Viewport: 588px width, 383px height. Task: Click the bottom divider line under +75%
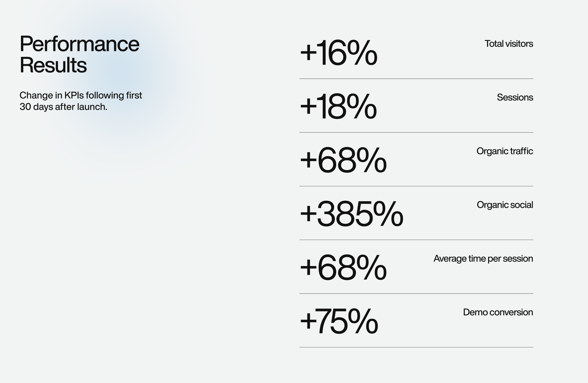pos(416,347)
